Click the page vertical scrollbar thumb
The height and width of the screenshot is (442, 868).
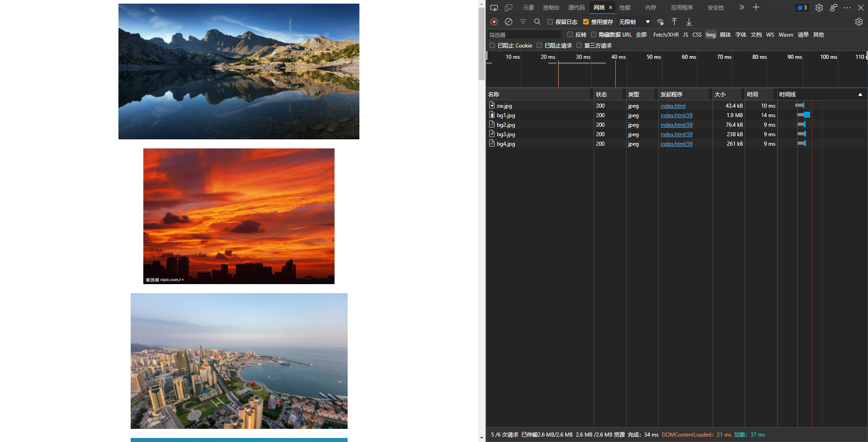[481, 43]
